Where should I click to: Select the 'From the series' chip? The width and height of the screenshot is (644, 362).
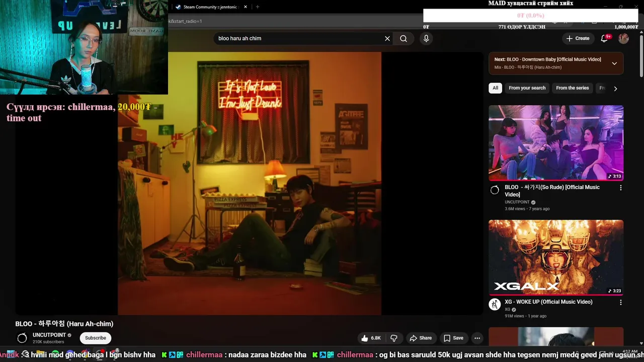[572, 88]
